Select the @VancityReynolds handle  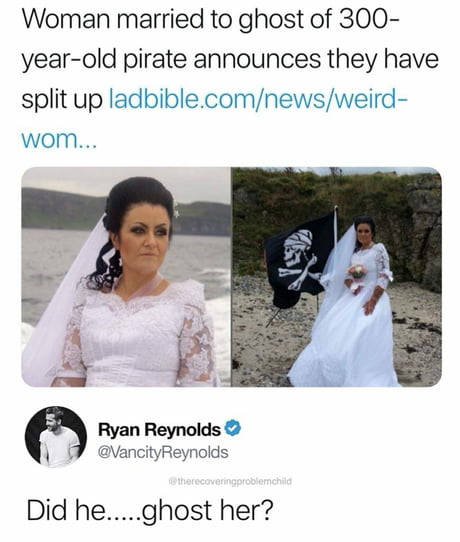(x=163, y=452)
